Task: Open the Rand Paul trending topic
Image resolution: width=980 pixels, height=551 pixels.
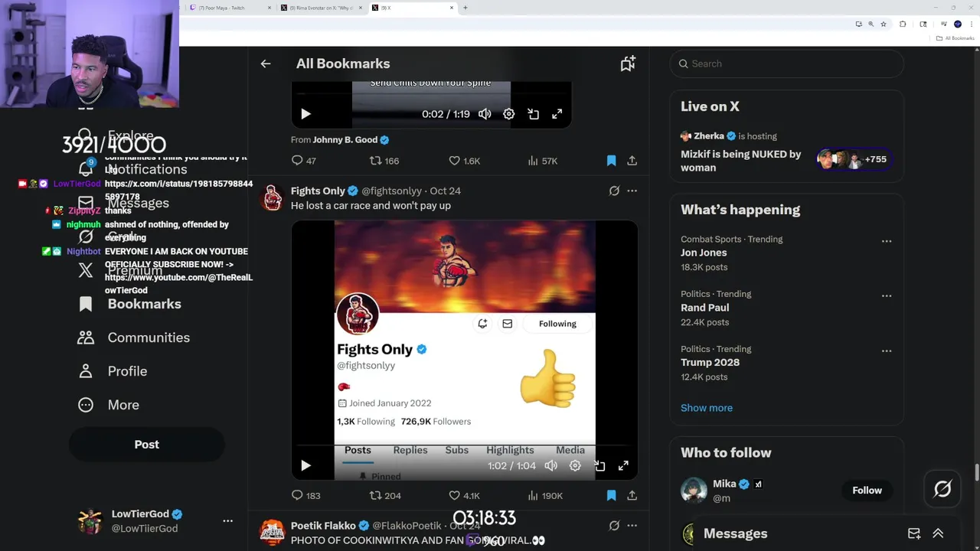Action: (704, 308)
